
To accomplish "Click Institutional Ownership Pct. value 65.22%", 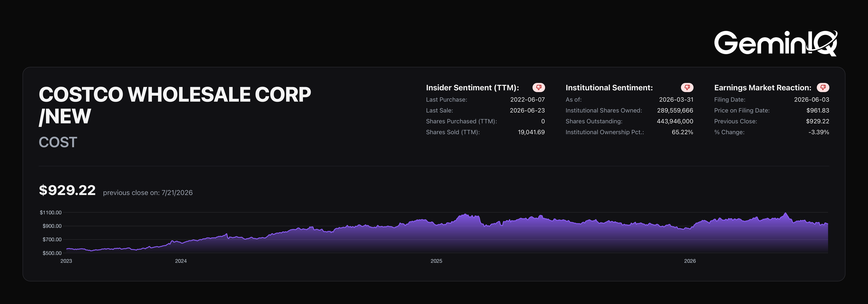I will point(682,132).
